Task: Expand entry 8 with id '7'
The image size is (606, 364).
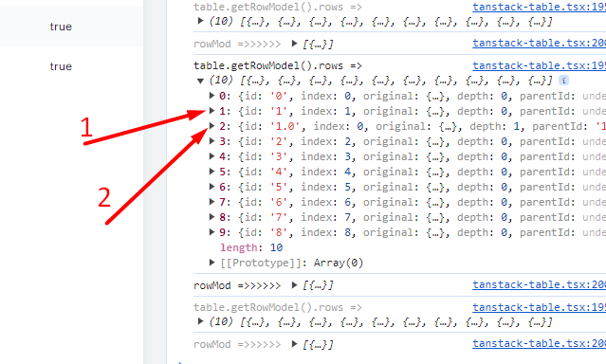Action: pyautogui.click(x=211, y=217)
